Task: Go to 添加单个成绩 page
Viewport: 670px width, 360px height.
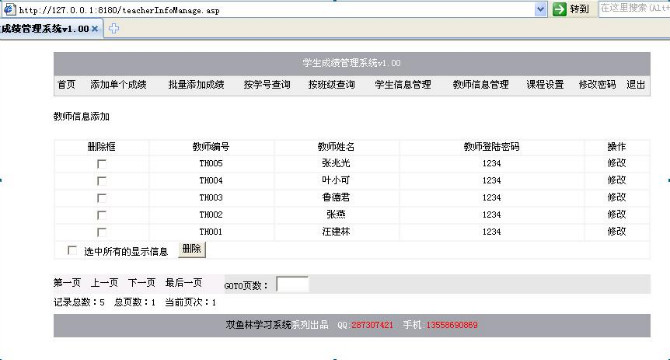Action: tap(118, 85)
